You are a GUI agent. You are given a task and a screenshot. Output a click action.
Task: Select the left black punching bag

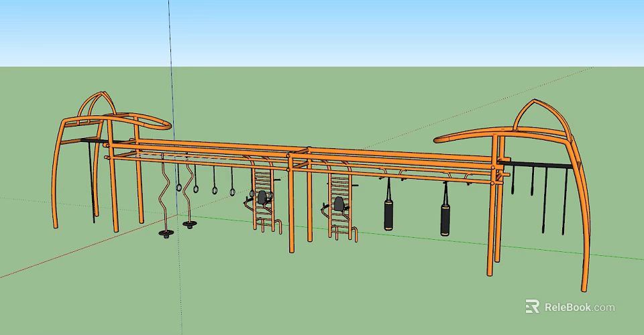[x=388, y=215]
